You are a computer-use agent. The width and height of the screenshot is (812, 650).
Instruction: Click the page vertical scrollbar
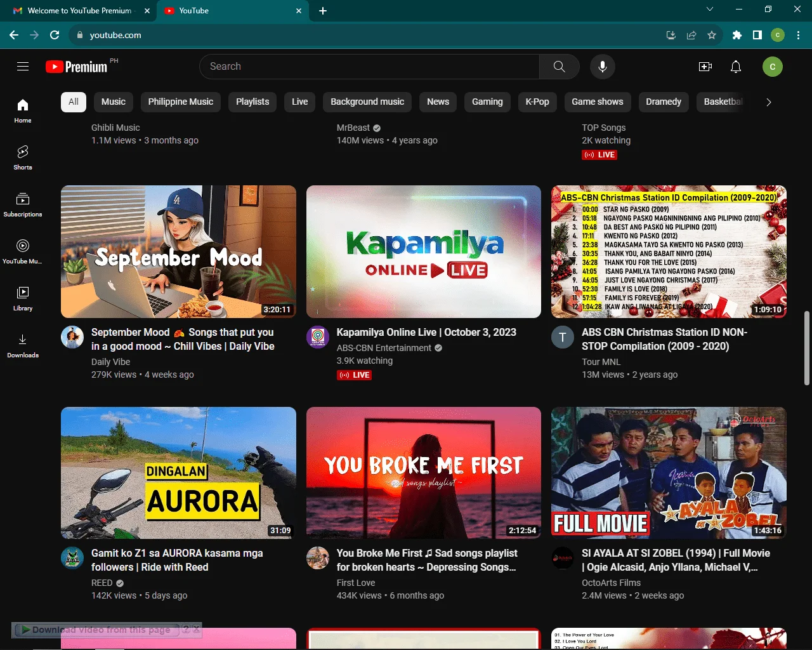pos(807,348)
